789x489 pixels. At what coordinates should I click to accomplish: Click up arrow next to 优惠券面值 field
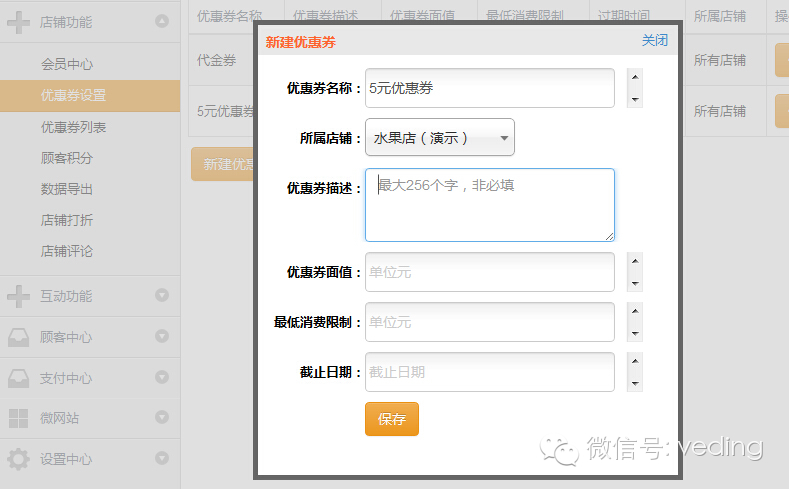click(x=635, y=261)
